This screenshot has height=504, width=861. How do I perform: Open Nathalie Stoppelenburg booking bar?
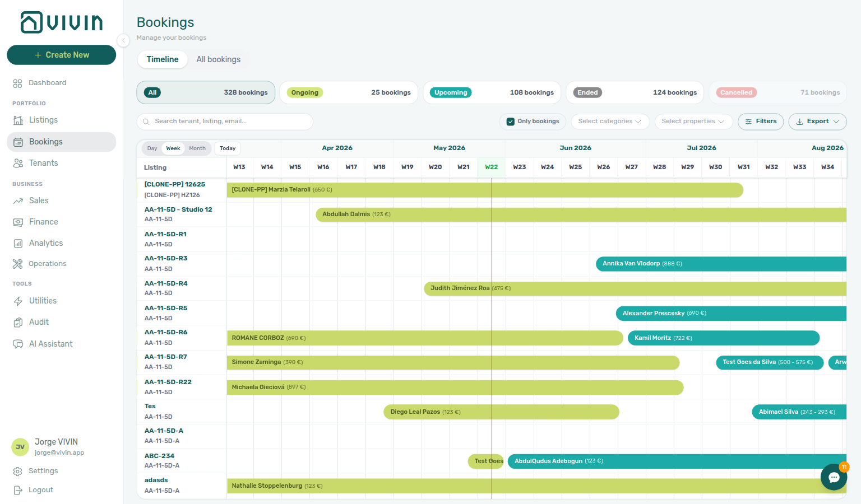[x=536, y=486]
